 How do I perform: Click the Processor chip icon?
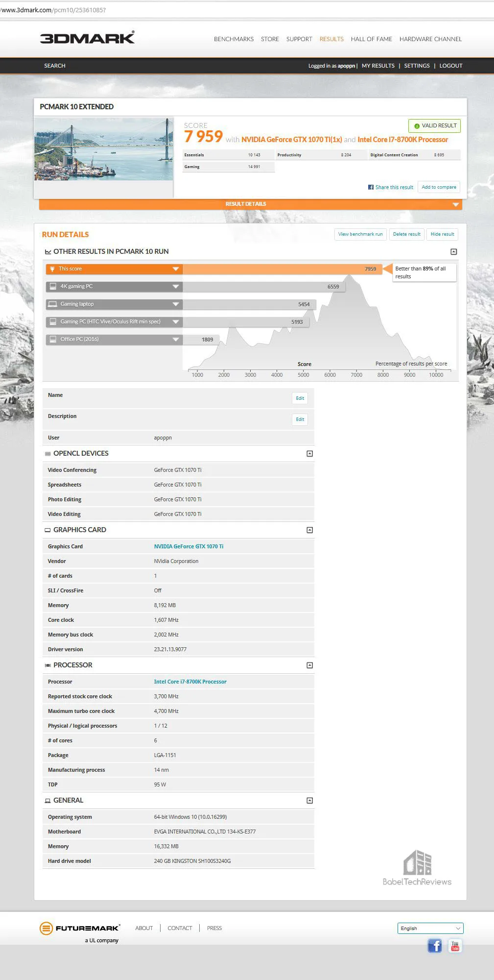click(48, 665)
